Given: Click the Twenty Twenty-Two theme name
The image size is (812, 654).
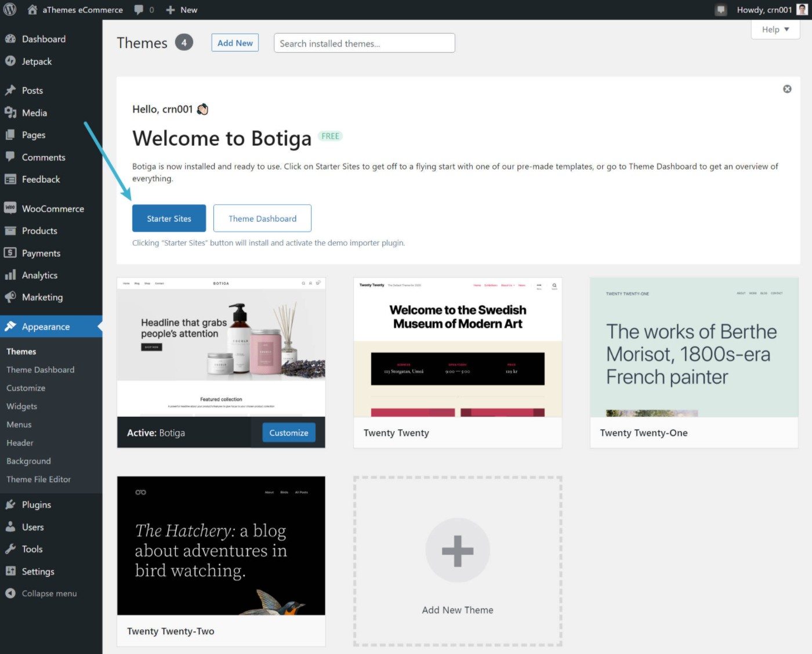Looking at the screenshot, I should (171, 631).
